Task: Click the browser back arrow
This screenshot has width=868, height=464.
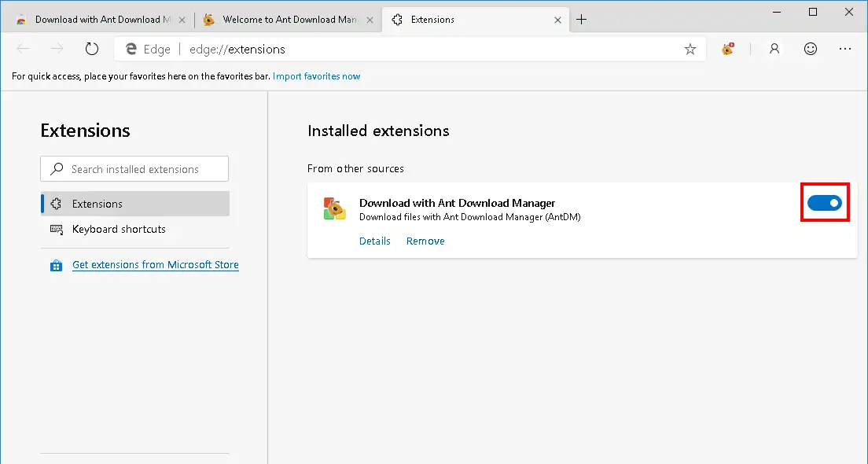Action: (x=24, y=49)
